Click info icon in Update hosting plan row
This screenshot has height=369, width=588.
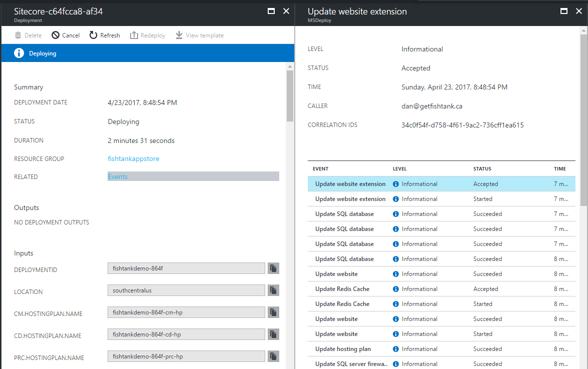pyautogui.click(x=396, y=349)
